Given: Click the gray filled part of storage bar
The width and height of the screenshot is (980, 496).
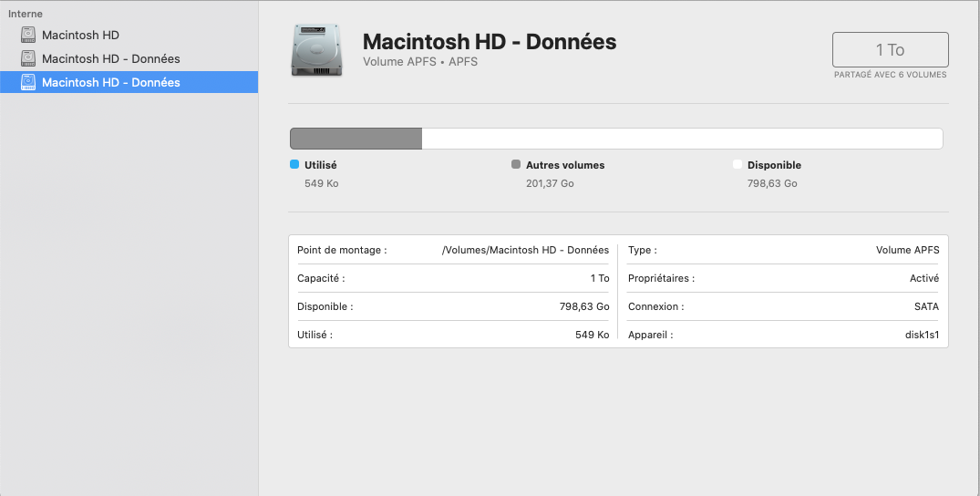Looking at the screenshot, I should point(356,139).
